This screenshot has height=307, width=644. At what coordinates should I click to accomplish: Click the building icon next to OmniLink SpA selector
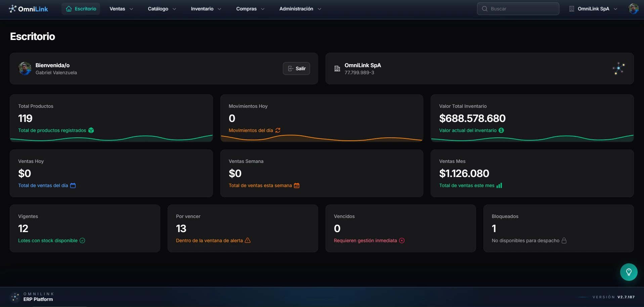[x=572, y=9]
